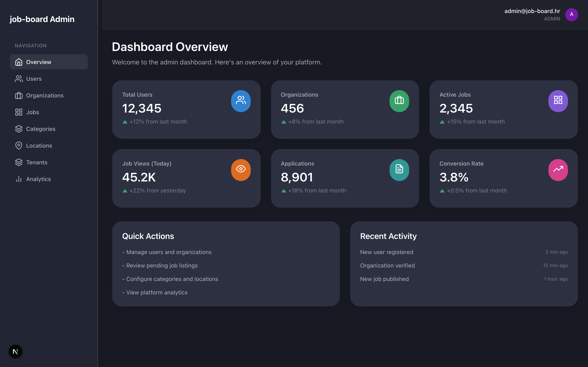This screenshot has height=367, width=588.
Task: Click the N logo at bottom left
Action: pyautogui.click(x=15, y=352)
